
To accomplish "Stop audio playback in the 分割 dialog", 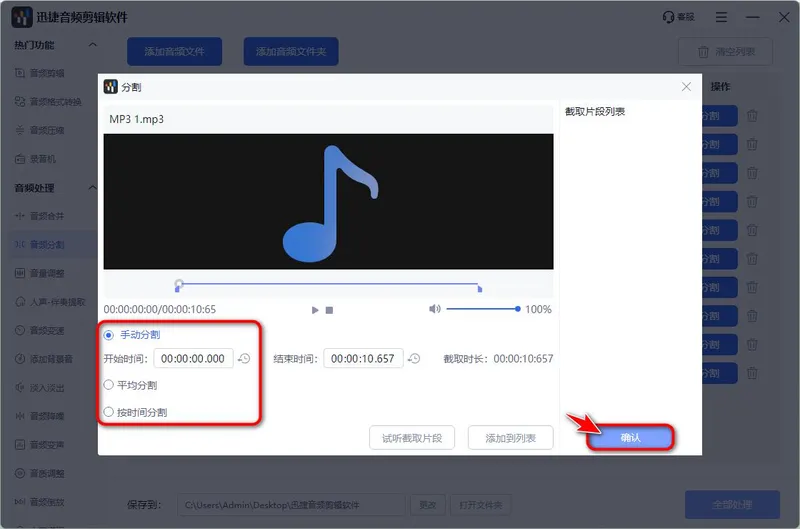I will click(x=330, y=310).
